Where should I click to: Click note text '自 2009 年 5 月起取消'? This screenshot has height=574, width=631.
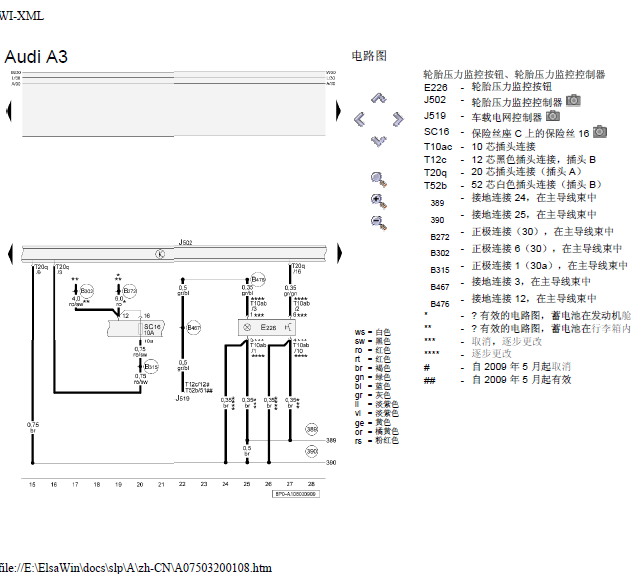[x=522, y=367]
